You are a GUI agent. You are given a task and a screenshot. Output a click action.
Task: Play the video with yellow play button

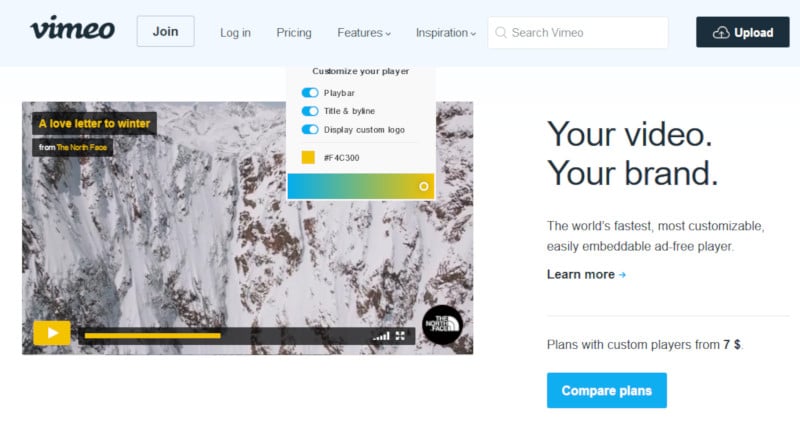52,333
